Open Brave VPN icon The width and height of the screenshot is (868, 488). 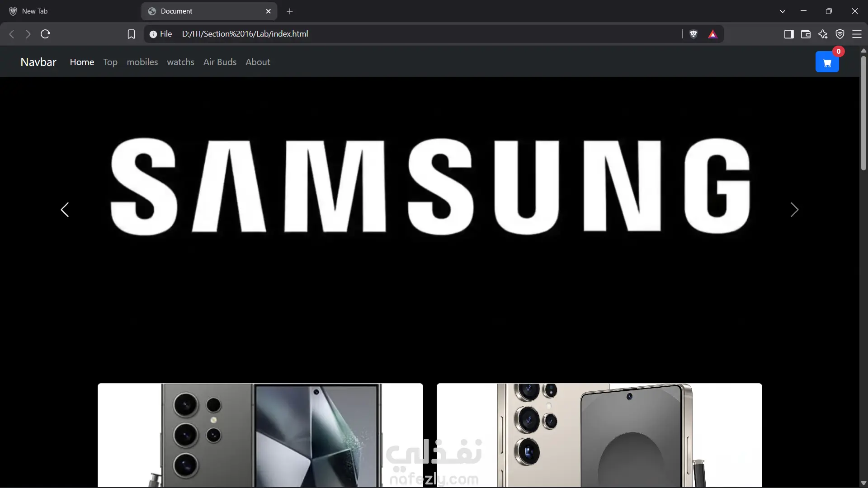840,34
